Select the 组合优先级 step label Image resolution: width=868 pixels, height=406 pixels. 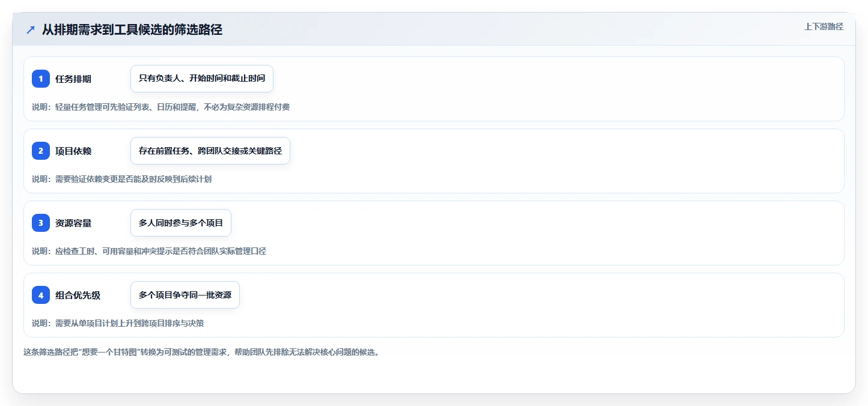tap(78, 295)
